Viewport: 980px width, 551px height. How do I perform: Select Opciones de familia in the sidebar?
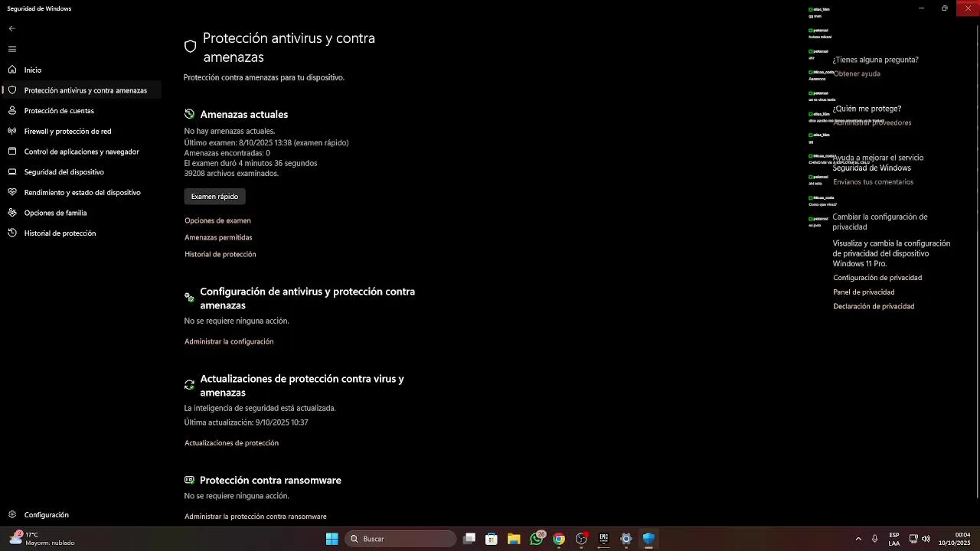(x=55, y=213)
